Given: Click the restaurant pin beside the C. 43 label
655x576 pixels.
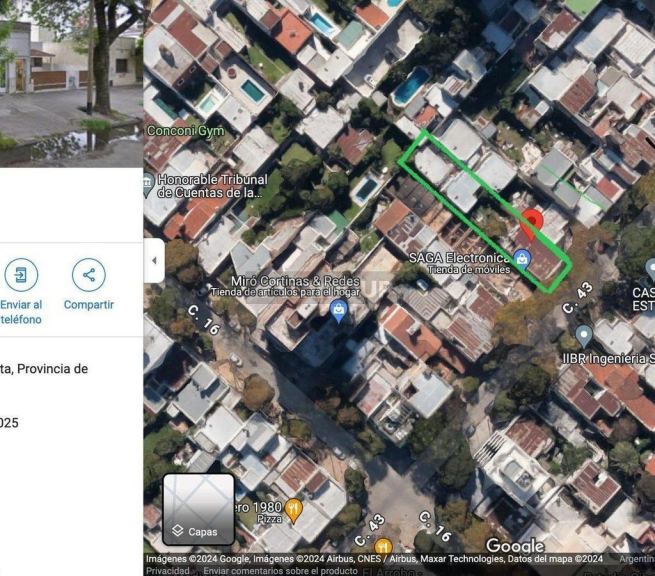Looking at the screenshot, I should point(383,545).
